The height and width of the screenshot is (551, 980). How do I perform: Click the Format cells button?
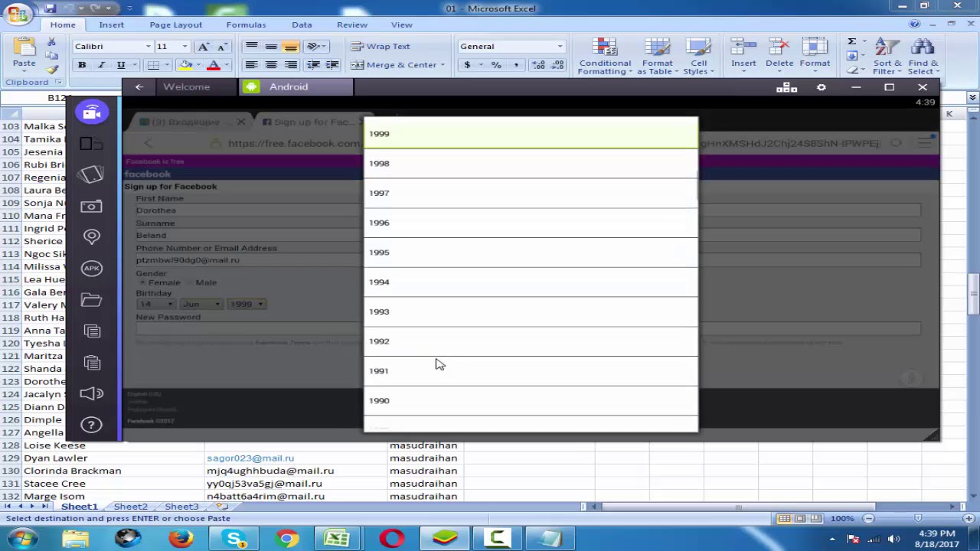[x=815, y=57]
